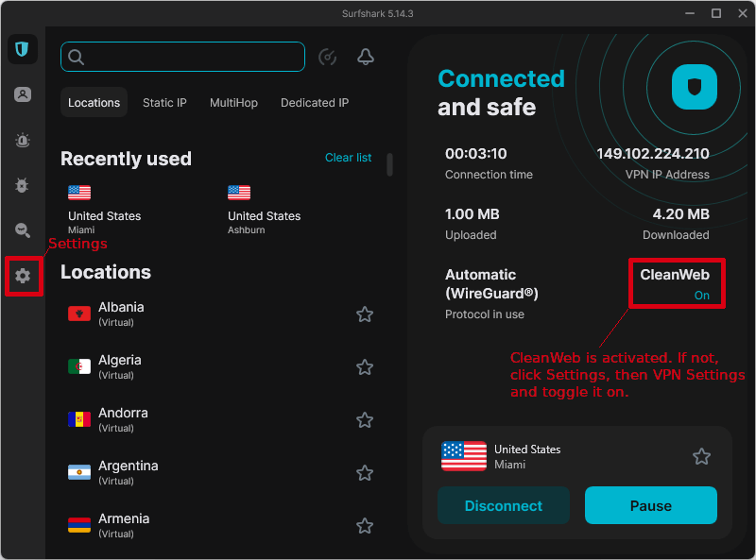The image size is (756, 560).
Task: Switch to the MultiHop tab
Action: coord(233,103)
